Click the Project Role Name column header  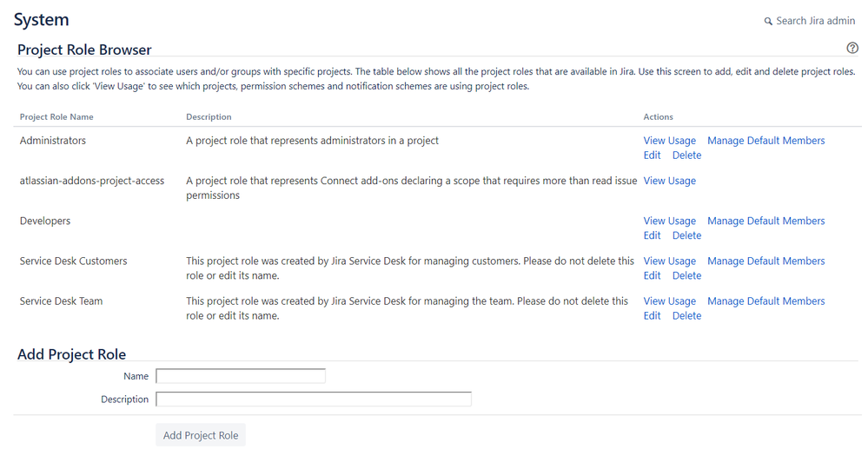pos(56,116)
